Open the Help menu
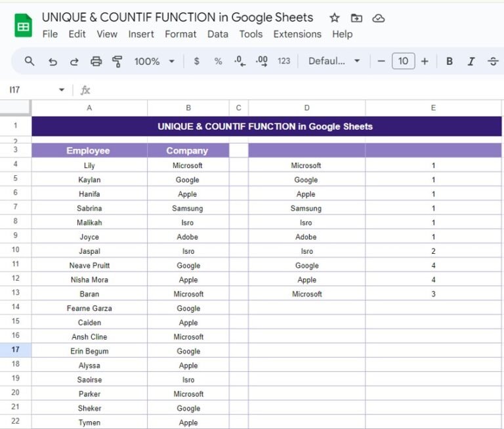504x429 pixels. (343, 34)
